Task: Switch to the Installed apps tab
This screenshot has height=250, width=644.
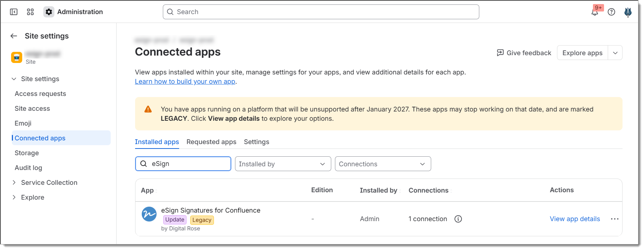Action: coord(157,142)
